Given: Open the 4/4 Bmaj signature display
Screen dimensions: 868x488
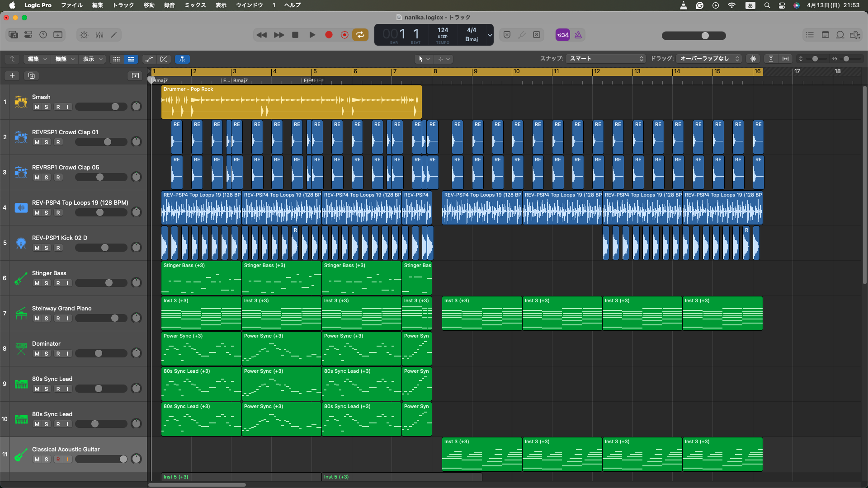Looking at the screenshot, I should click(x=471, y=35).
